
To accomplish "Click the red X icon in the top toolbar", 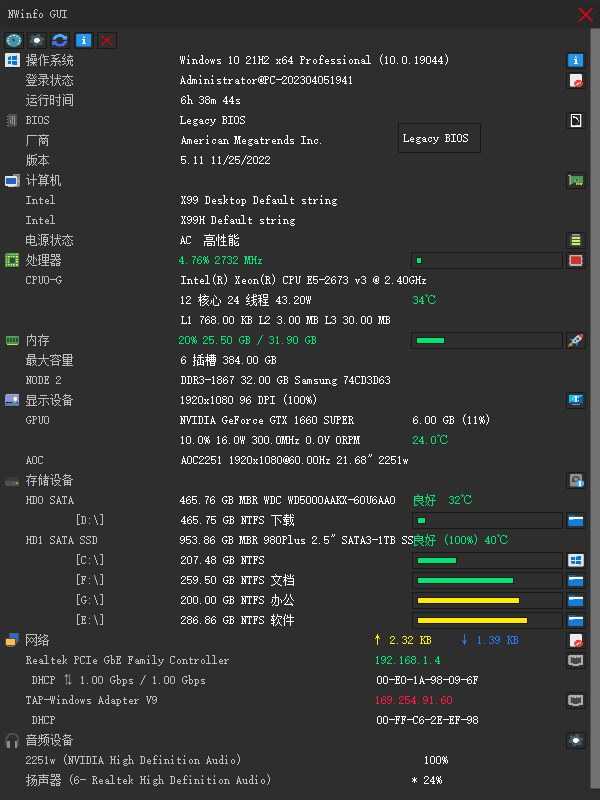I will 107,40.
